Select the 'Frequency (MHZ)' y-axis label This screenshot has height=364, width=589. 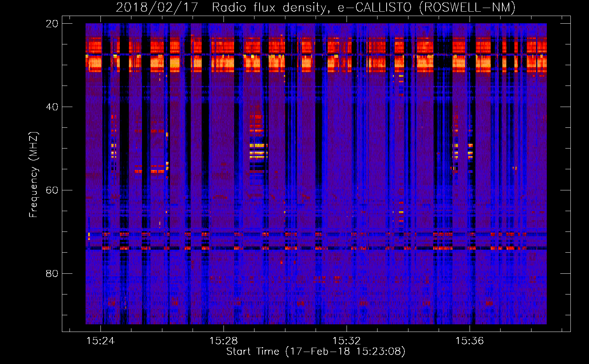coord(33,175)
